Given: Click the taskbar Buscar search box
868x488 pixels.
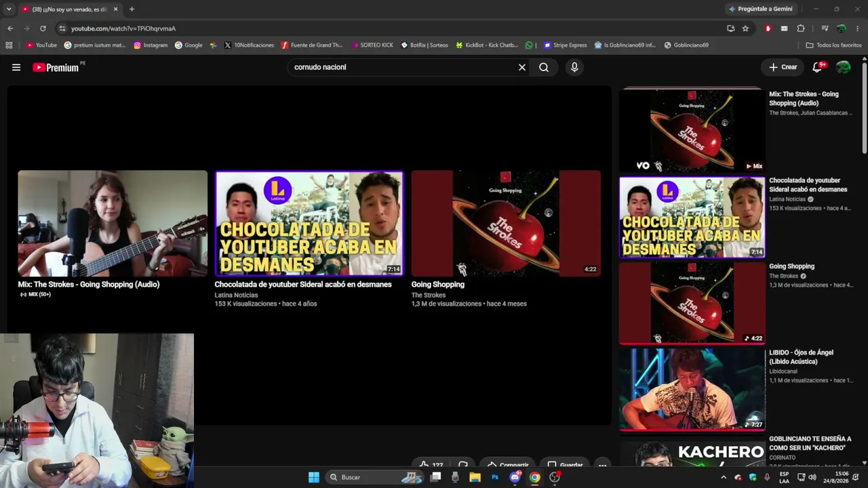Looking at the screenshot, I should 375,477.
